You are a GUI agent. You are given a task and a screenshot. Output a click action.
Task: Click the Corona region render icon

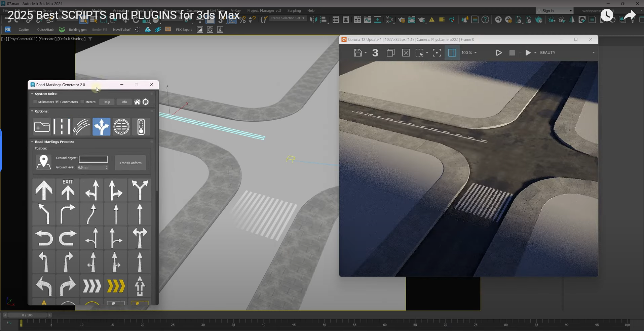click(419, 53)
